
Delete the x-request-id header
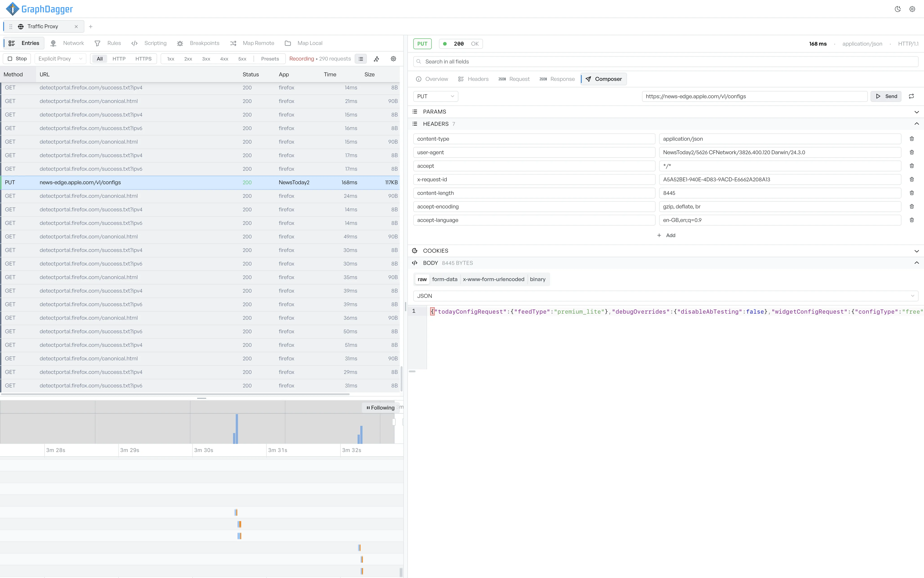click(912, 179)
